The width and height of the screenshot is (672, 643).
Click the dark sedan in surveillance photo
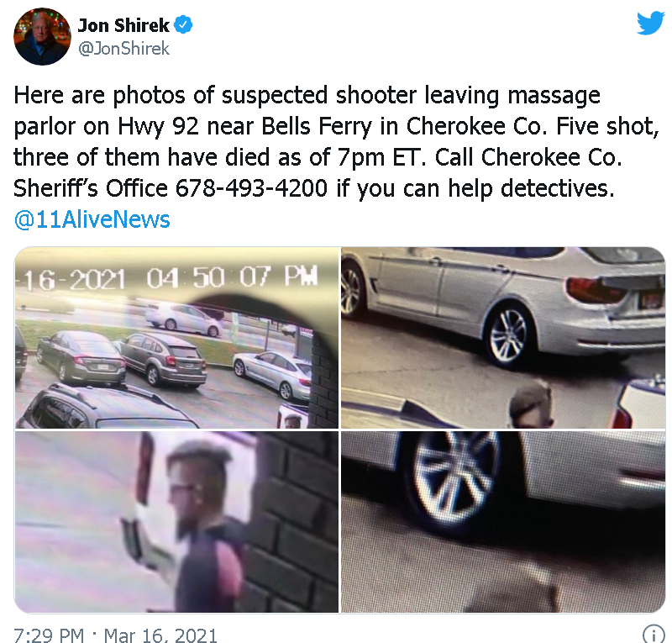point(81,358)
